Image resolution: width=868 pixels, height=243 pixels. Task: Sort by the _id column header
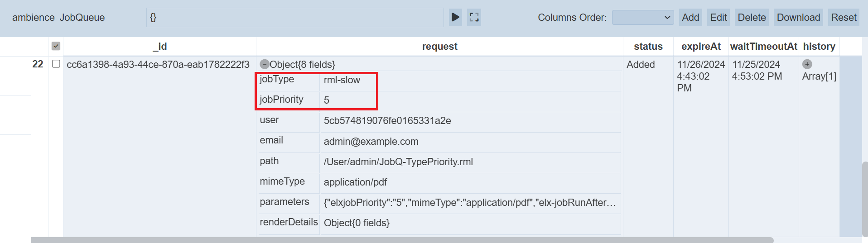coord(159,47)
